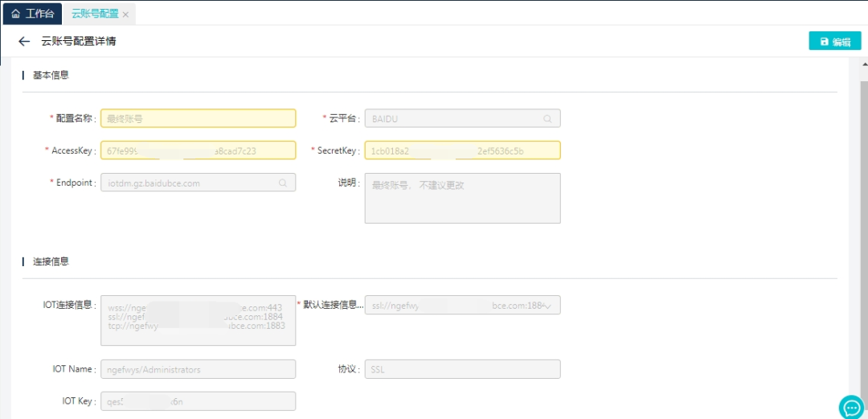Click the back arrow icon

(24, 42)
